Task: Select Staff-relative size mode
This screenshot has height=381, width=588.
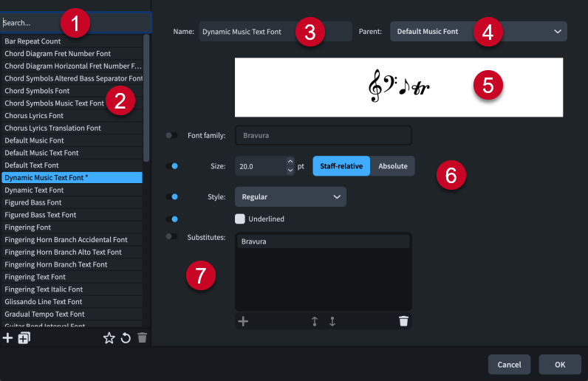Action: (341, 166)
